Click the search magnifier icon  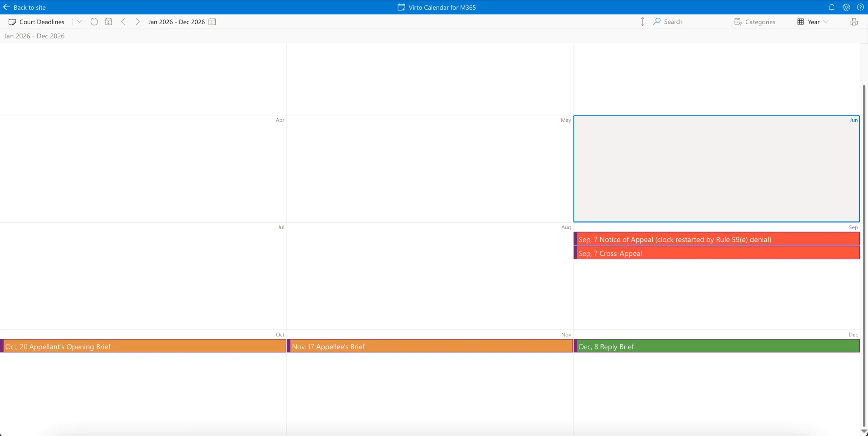[657, 21]
